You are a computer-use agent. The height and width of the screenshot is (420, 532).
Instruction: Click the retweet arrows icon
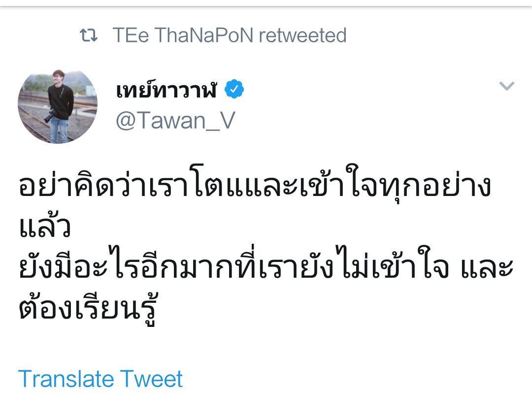89,35
